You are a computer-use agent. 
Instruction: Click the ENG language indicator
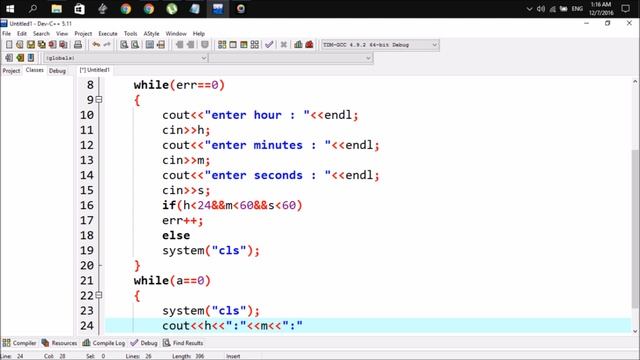(x=577, y=9)
